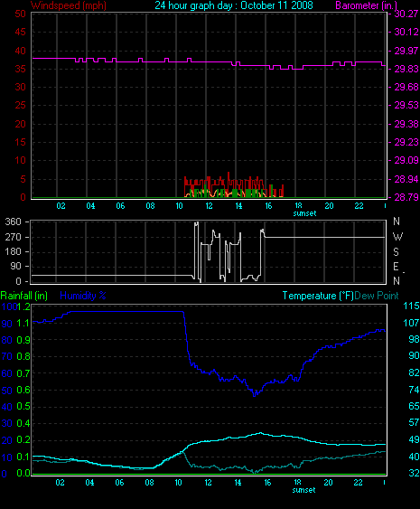Click the sunset marker under windspeed graph
Viewport: 420px width, 509px height.
304,213
